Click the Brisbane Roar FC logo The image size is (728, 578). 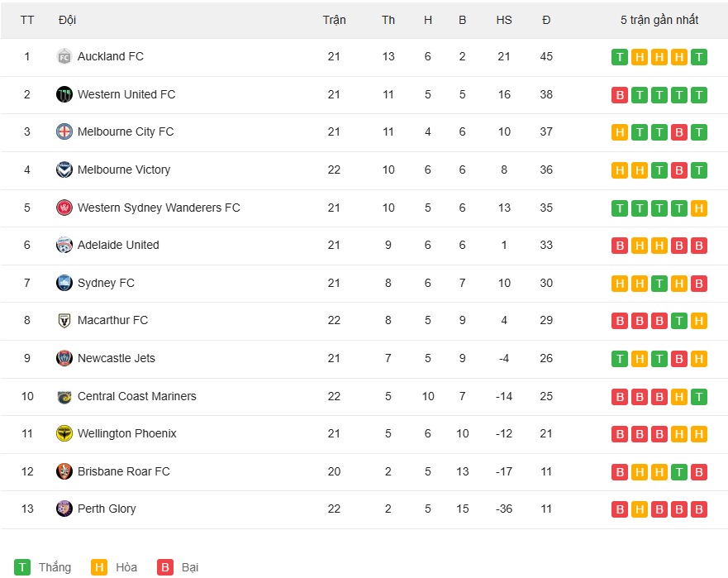point(64,471)
